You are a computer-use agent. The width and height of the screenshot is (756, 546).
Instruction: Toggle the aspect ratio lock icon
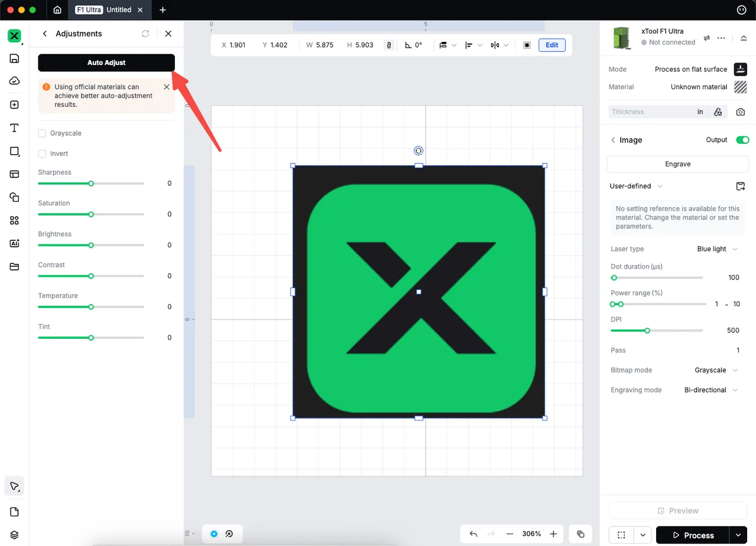389,45
